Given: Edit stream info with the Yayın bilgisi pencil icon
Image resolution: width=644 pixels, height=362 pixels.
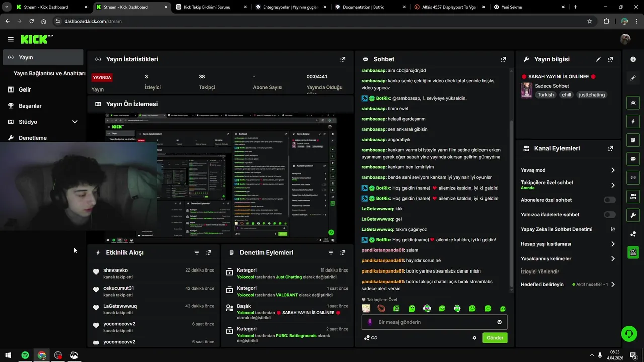Looking at the screenshot, I should point(598,59).
